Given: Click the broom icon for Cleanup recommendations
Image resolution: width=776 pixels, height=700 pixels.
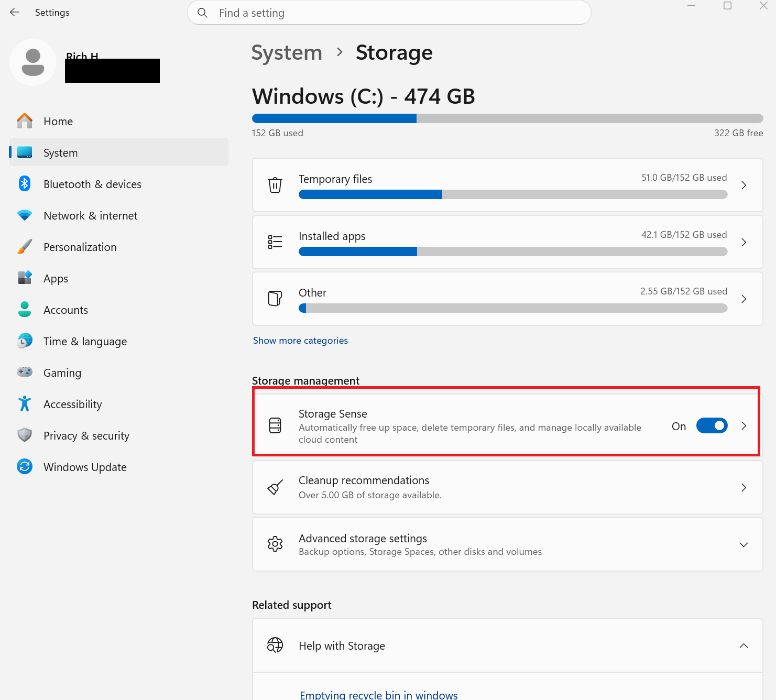Looking at the screenshot, I should (275, 487).
